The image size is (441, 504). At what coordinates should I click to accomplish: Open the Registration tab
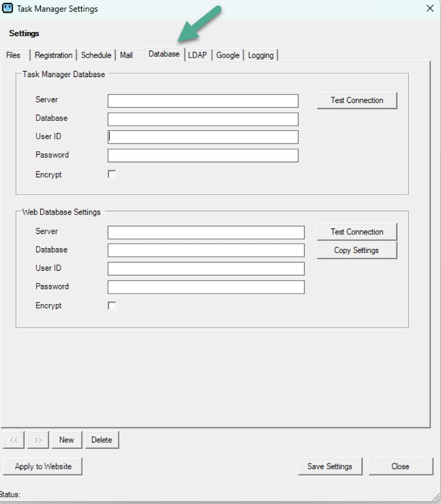click(x=53, y=55)
